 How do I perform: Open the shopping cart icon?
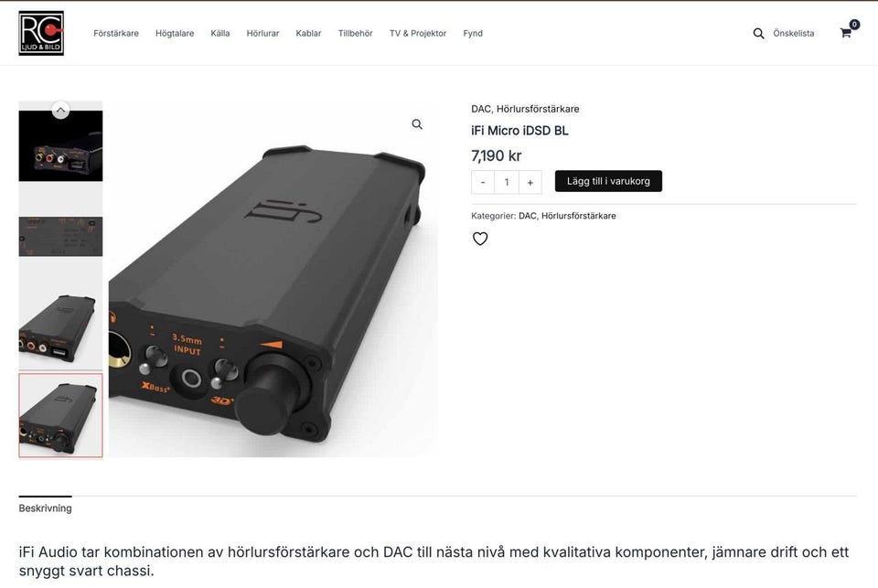[x=846, y=33]
